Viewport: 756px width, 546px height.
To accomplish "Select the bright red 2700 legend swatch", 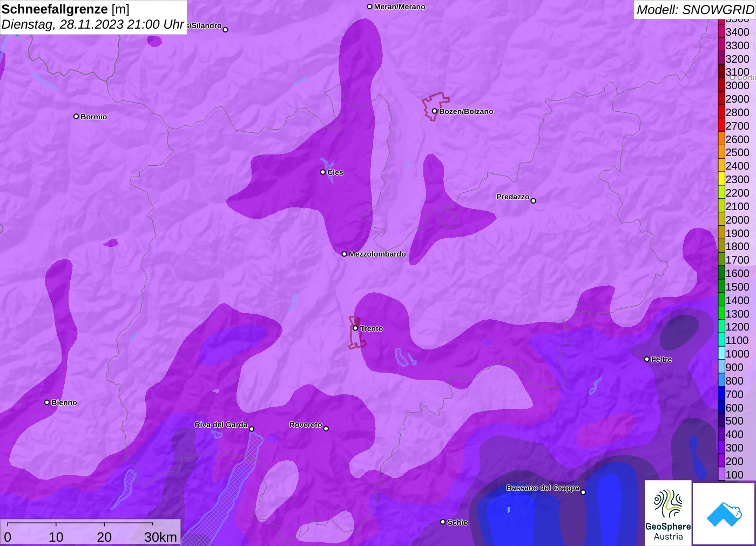I will pyautogui.click(x=721, y=126).
